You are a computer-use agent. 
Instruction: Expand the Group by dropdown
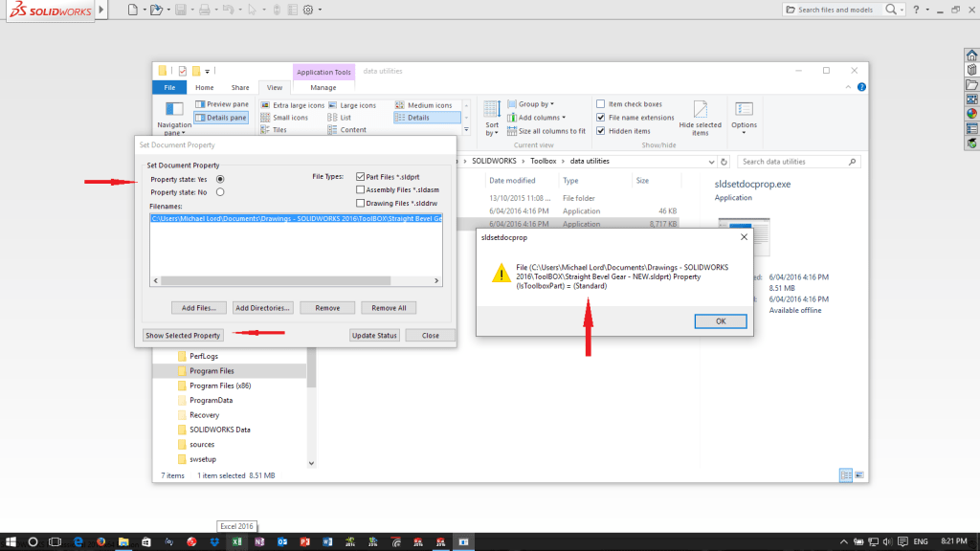(x=536, y=104)
